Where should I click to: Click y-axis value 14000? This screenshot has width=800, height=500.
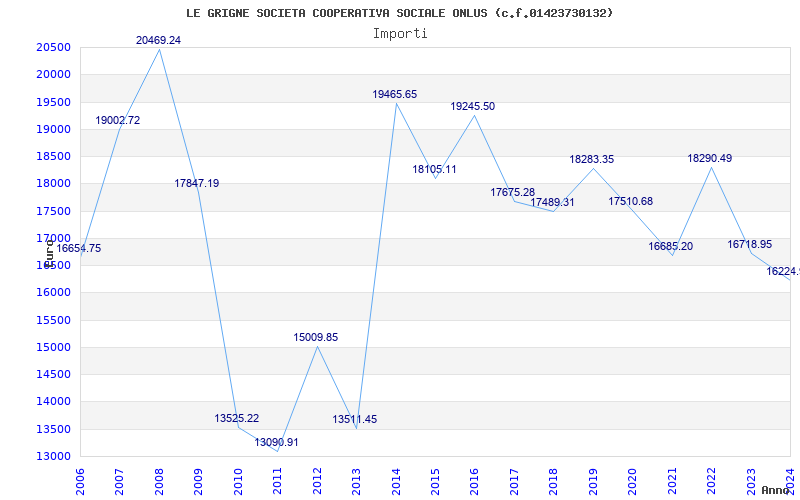pos(53,402)
